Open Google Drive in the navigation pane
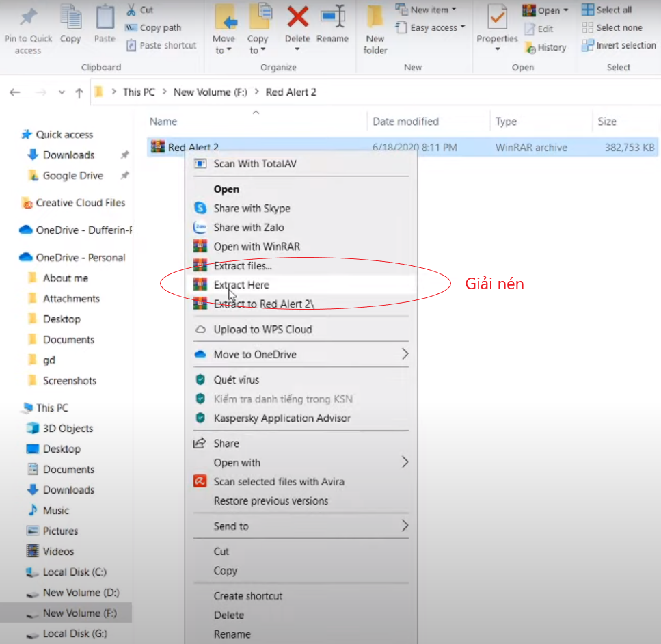 coord(66,176)
